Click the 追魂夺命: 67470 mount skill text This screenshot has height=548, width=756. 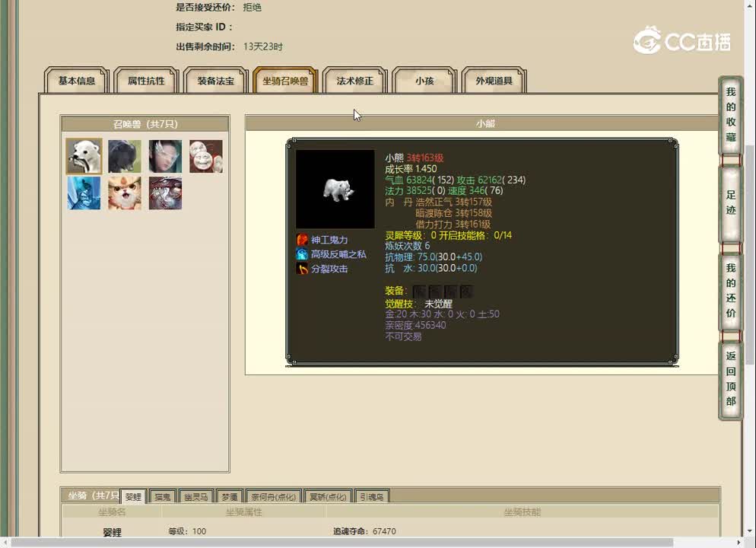click(364, 531)
